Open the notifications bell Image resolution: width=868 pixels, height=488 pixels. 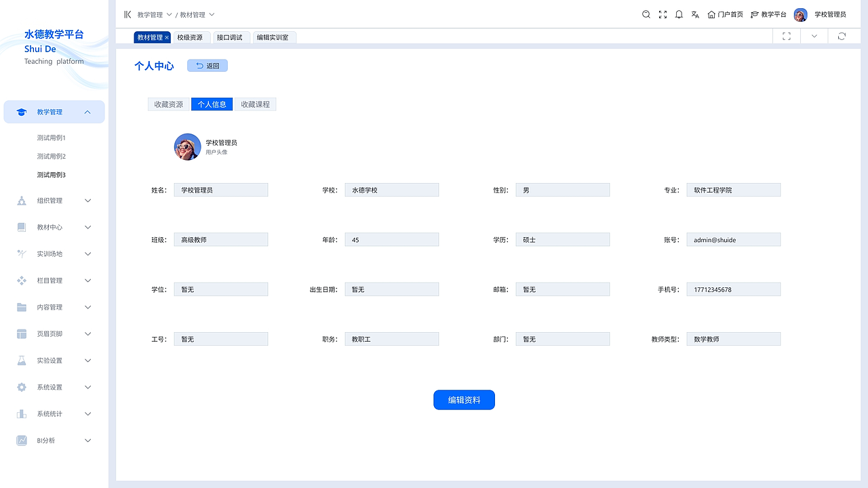679,14
